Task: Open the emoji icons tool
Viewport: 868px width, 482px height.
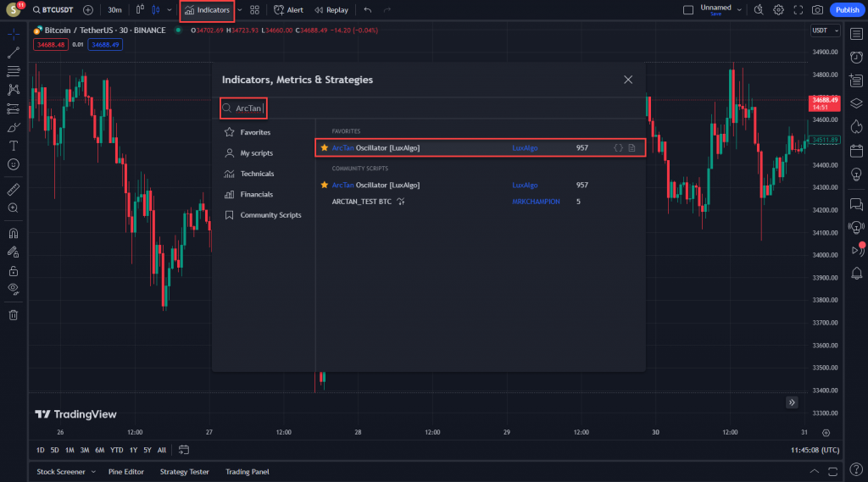Action: 14,164
